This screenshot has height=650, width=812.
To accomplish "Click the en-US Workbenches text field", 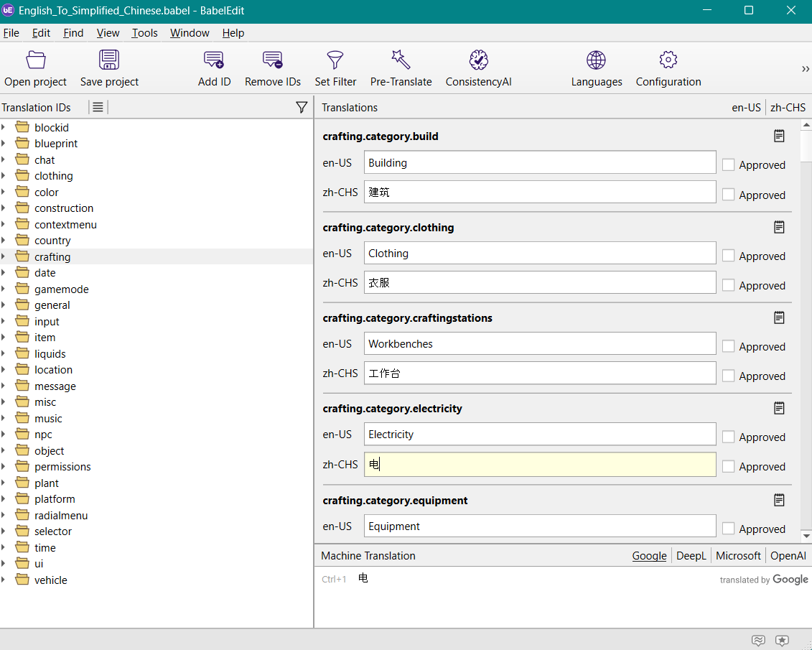I will pyautogui.click(x=539, y=343).
